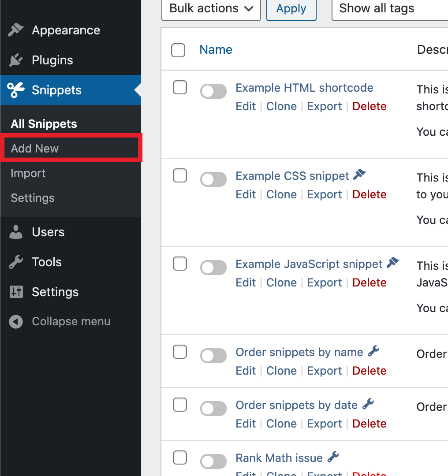Click the Plugins plug icon
The height and width of the screenshot is (476, 448).
tap(16, 60)
